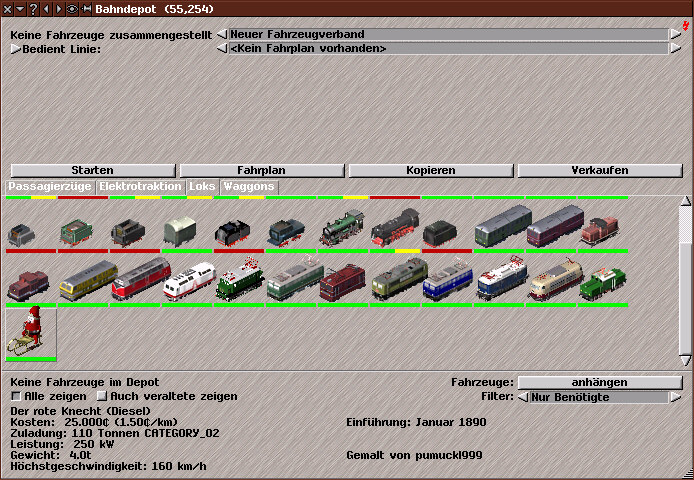694x480 pixels.
Task: Click the help question mark in title bar
Action: point(33,8)
